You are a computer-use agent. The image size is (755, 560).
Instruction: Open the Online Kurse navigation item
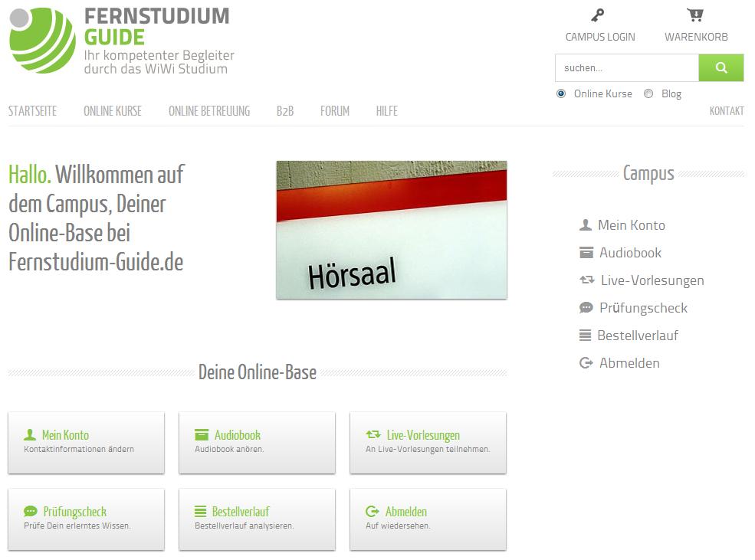(x=113, y=111)
